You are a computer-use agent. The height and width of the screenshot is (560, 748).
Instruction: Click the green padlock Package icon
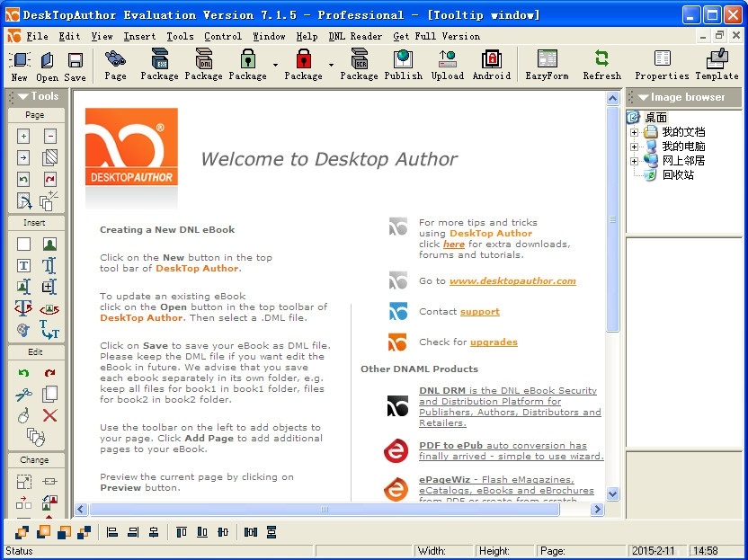pos(247,59)
